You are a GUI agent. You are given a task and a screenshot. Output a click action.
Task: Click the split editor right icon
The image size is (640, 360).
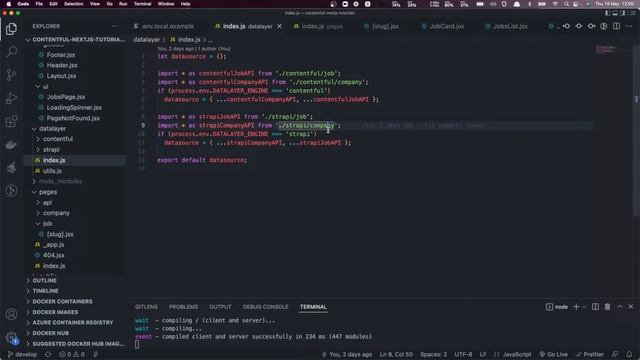pos(616,26)
